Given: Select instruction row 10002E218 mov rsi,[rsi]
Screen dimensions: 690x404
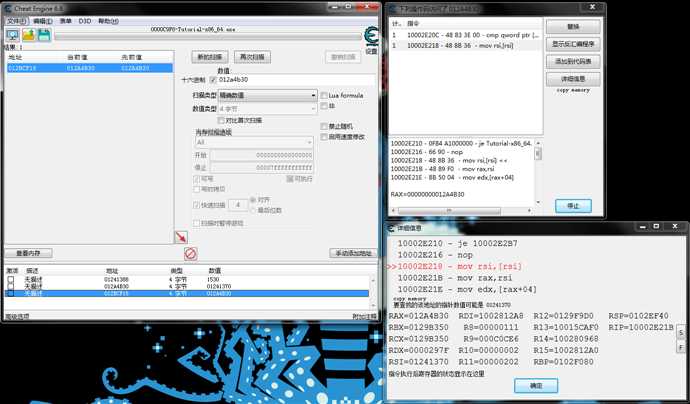Looking at the screenshot, I should [466, 45].
